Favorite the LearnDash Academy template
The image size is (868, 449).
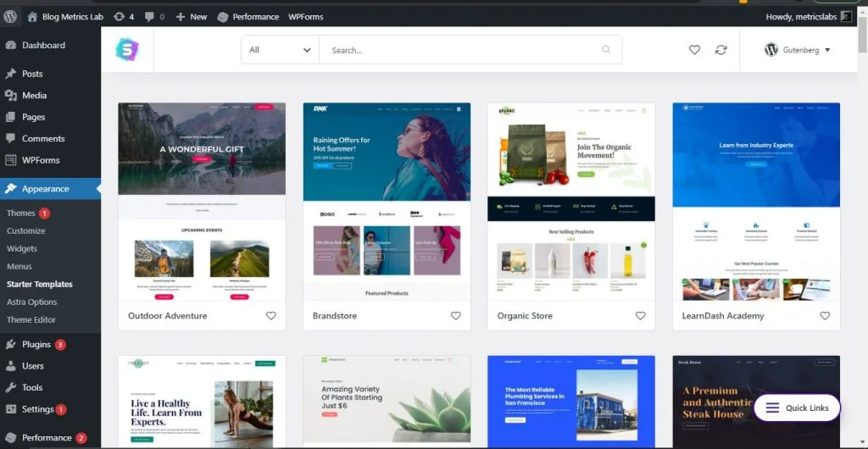825,316
